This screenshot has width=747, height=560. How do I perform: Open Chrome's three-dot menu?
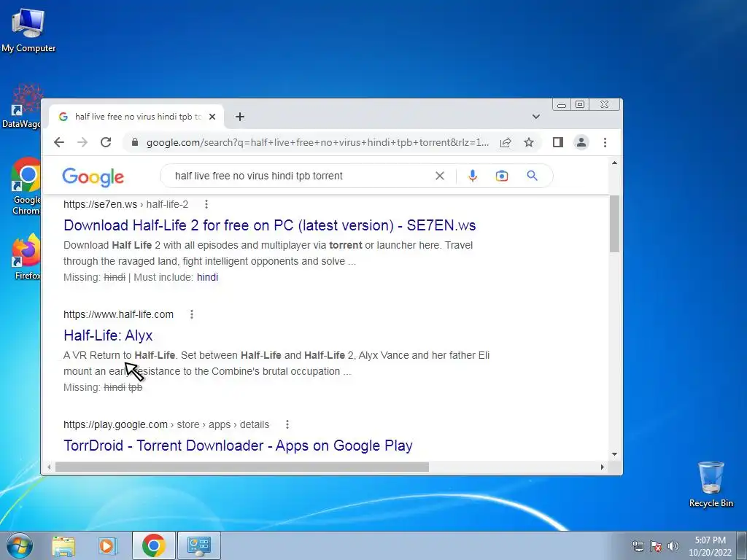click(605, 142)
